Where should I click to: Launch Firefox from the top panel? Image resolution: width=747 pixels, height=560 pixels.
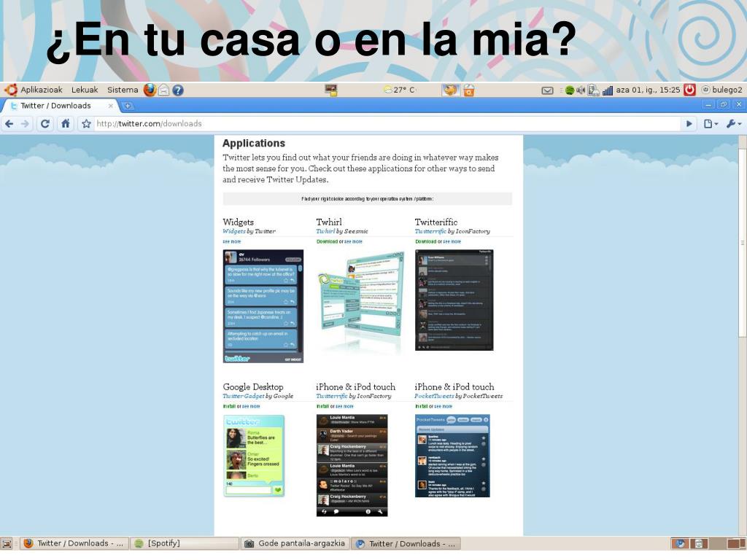tap(150, 90)
